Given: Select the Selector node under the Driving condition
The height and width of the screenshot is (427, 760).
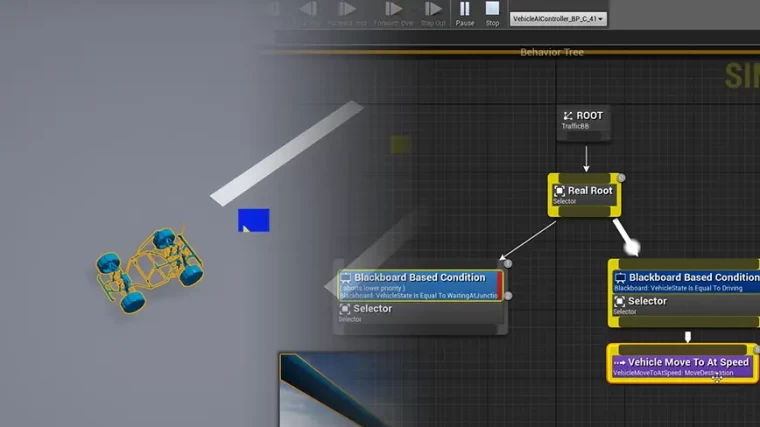Looking at the screenshot, I should point(686,305).
